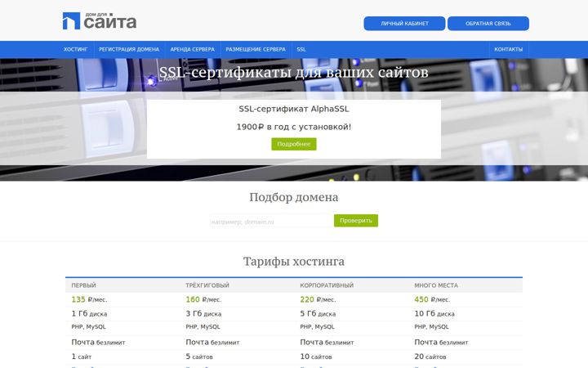Click the Подробнее button for AlphaSSL
Screen dimensions: 588x368
click(x=294, y=144)
